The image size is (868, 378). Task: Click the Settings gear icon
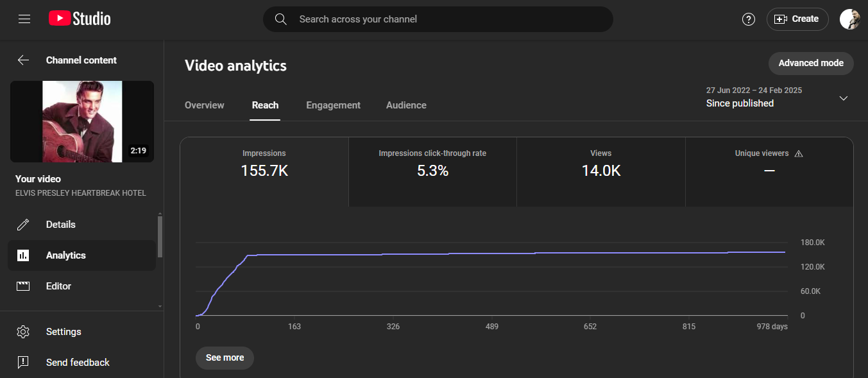(23, 332)
